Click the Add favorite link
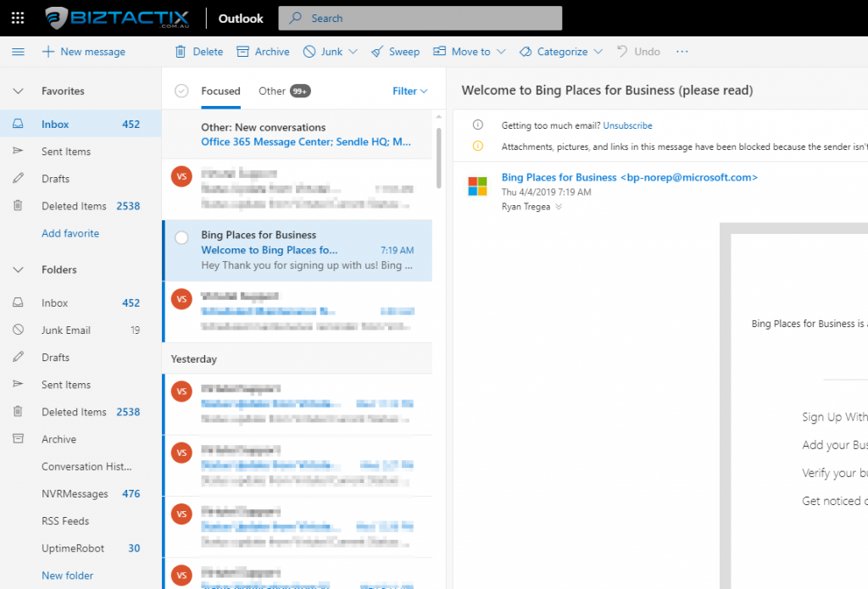The image size is (868, 589). pyautogui.click(x=70, y=233)
